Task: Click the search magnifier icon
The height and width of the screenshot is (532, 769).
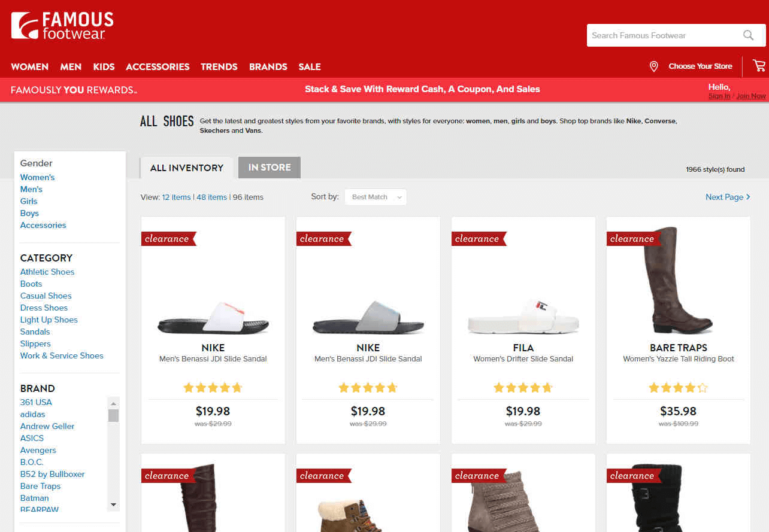Action: pyautogui.click(x=748, y=35)
